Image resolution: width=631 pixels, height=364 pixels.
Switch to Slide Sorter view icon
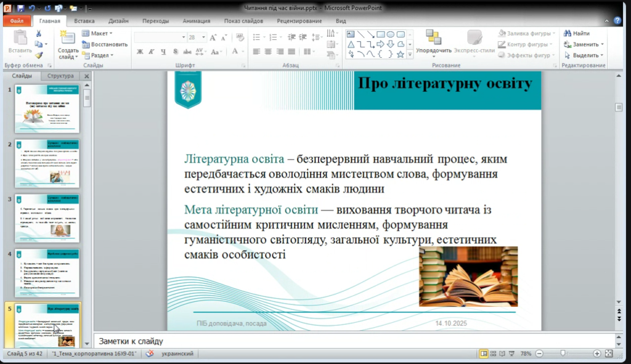pos(494,354)
